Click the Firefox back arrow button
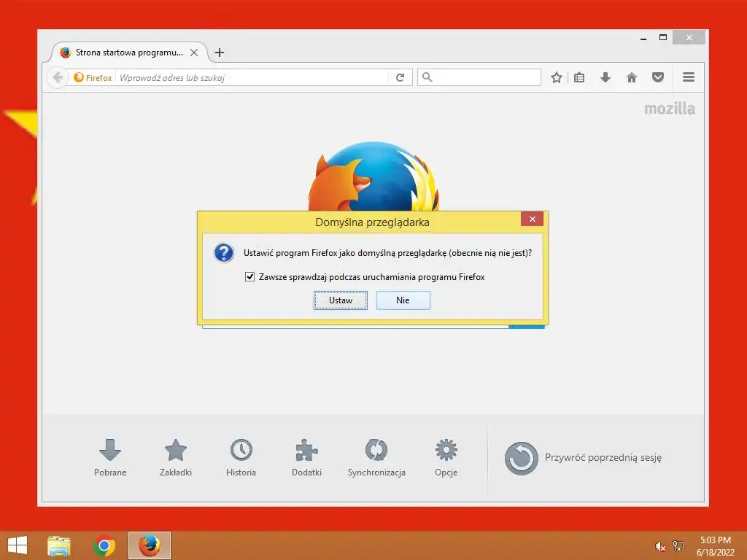Image resolution: width=747 pixels, height=560 pixels. (x=58, y=77)
